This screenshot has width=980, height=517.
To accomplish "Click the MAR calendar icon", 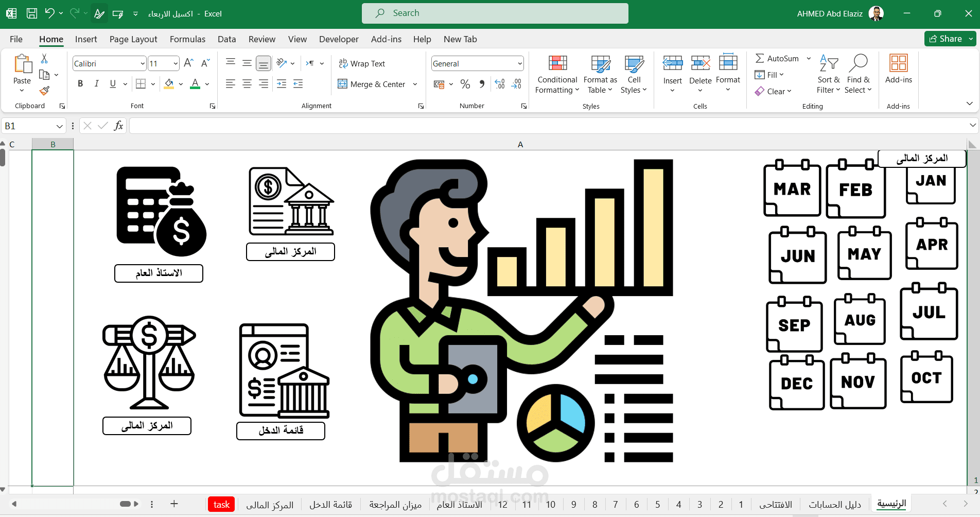I will pos(792,188).
